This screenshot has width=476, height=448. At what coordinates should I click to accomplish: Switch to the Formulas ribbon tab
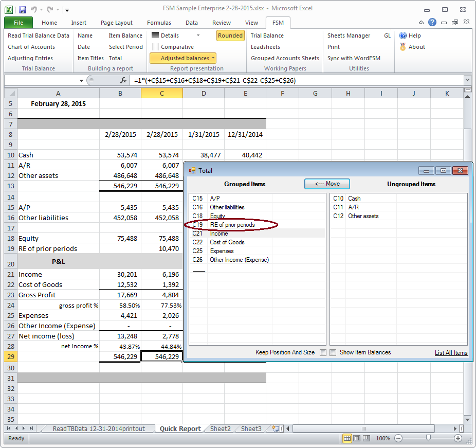(x=159, y=23)
